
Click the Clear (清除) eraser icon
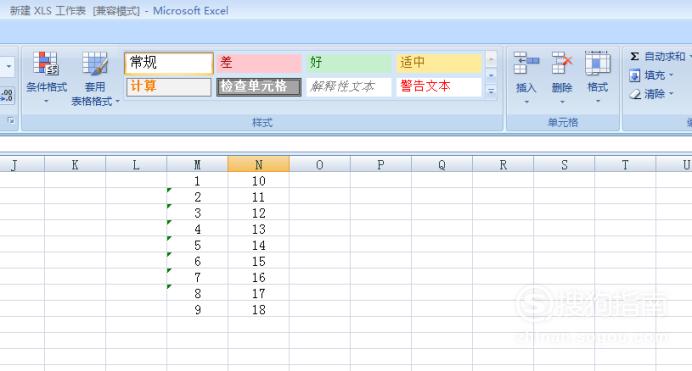pos(635,94)
